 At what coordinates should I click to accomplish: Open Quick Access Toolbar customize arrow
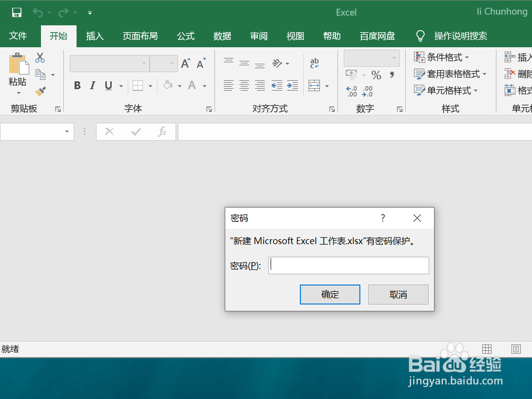pyautogui.click(x=90, y=13)
